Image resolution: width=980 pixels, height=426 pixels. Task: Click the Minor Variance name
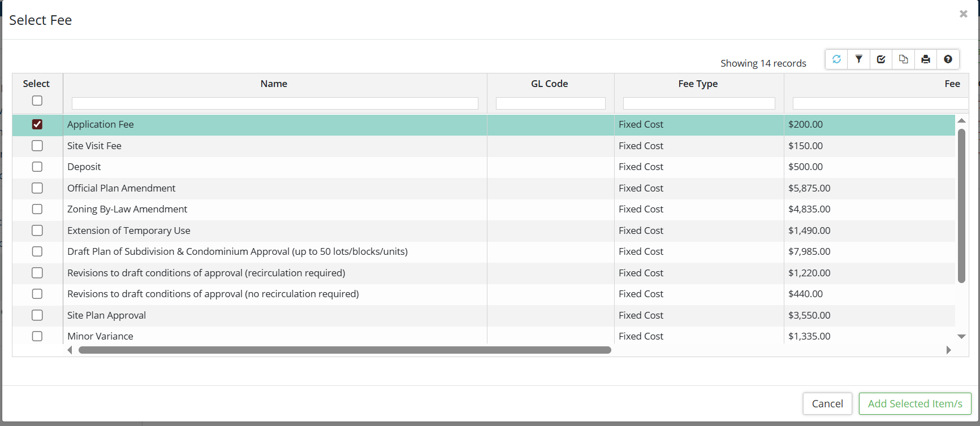tap(101, 336)
